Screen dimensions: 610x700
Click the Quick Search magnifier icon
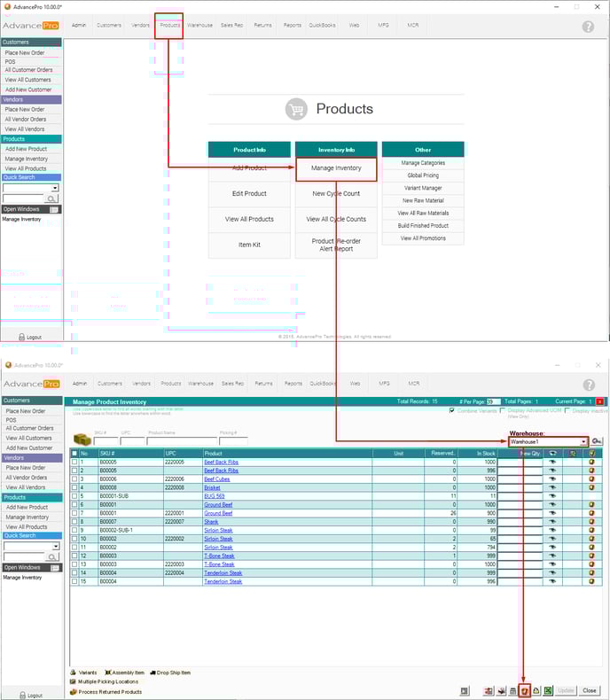pyautogui.click(x=52, y=199)
